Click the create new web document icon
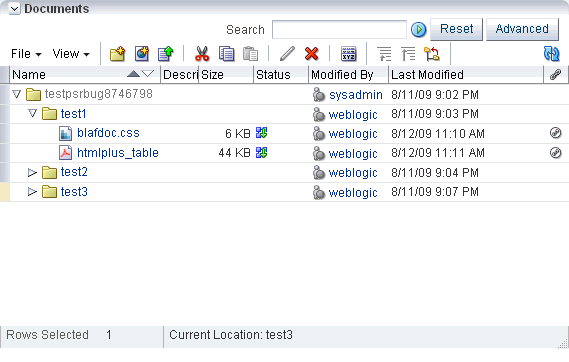 click(142, 54)
